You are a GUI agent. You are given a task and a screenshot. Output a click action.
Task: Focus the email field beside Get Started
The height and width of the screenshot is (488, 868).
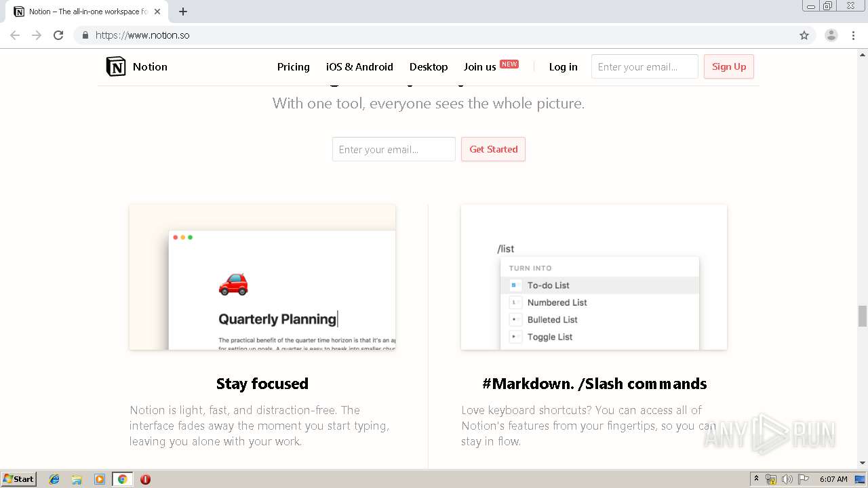tap(394, 149)
